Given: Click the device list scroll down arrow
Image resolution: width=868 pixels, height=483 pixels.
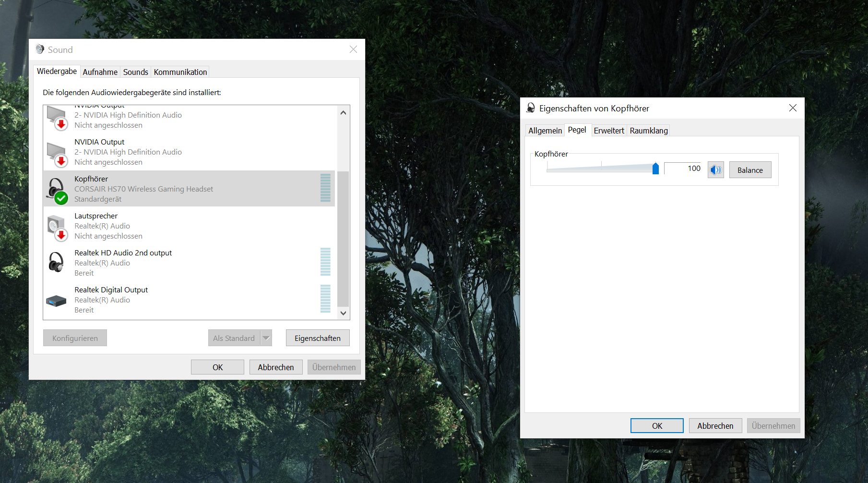Looking at the screenshot, I should click(343, 313).
